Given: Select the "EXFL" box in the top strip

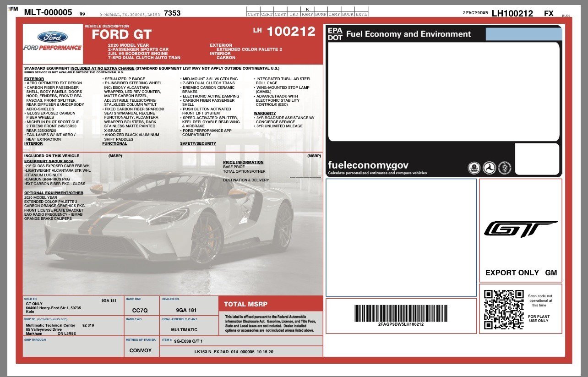Looking at the screenshot, I should click(x=361, y=14).
